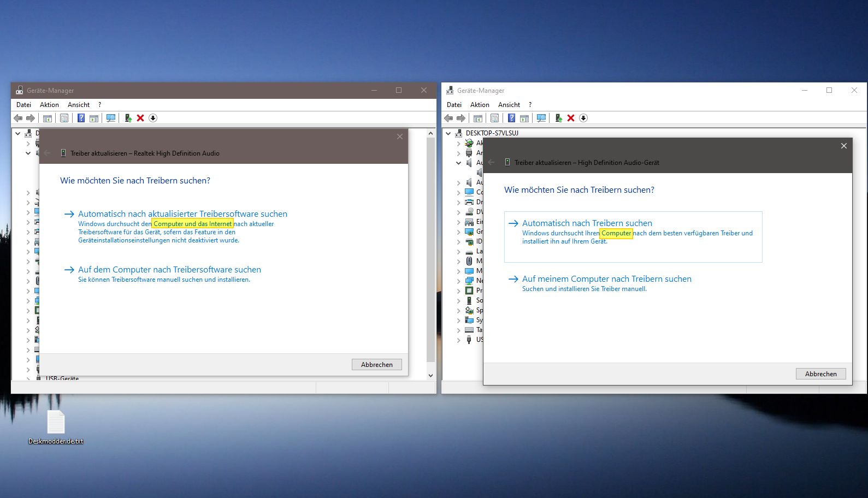Screen dimensions: 868x498
Task: Click blue Help icon in left Geräte-Manager toolbar
Action: pyautogui.click(x=81, y=118)
